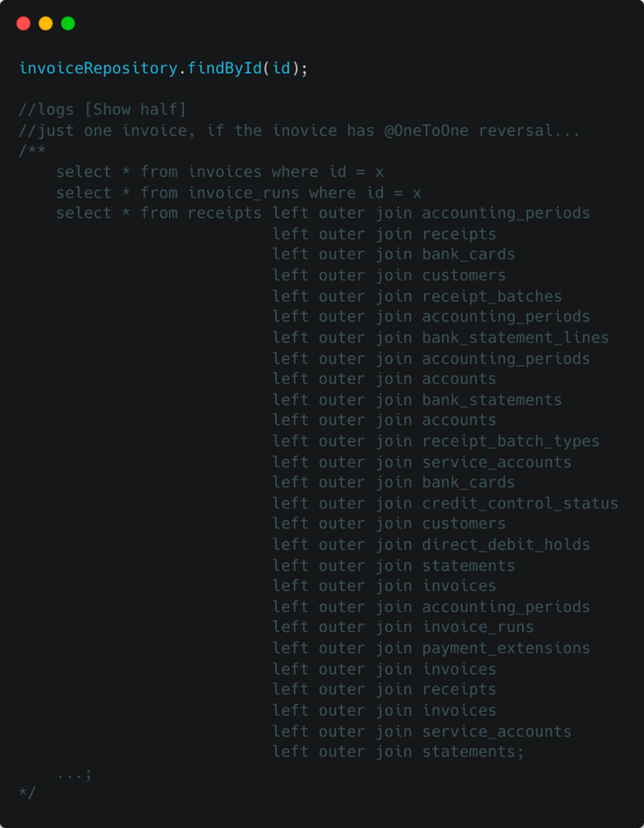644x828 pixels.
Task: Click the receipt_batch_types table name
Action: click(x=511, y=441)
